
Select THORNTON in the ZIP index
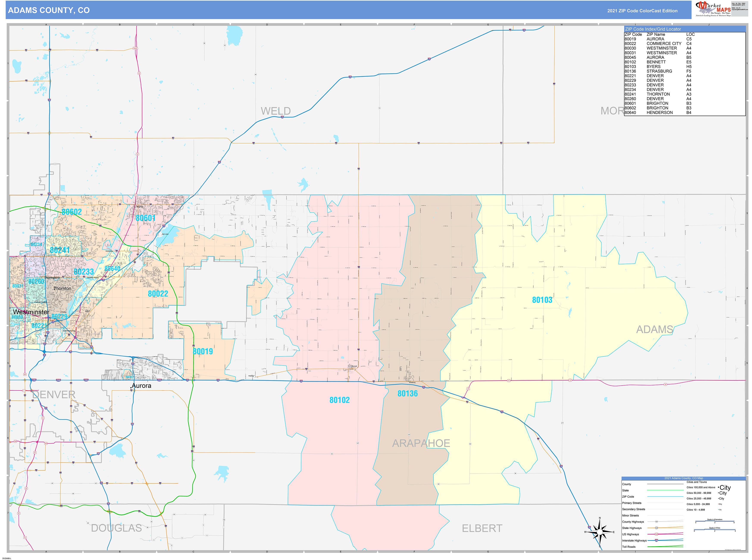658,94
